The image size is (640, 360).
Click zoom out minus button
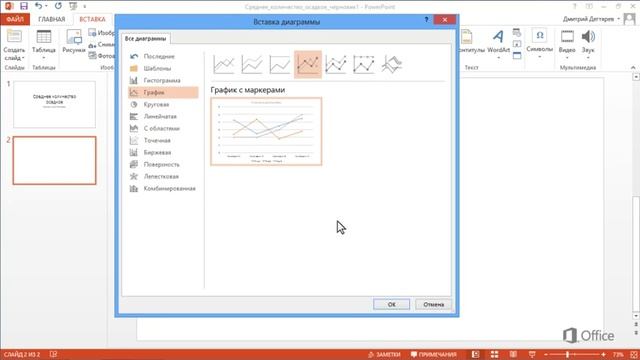pyautogui.click(x=546, y=355)
